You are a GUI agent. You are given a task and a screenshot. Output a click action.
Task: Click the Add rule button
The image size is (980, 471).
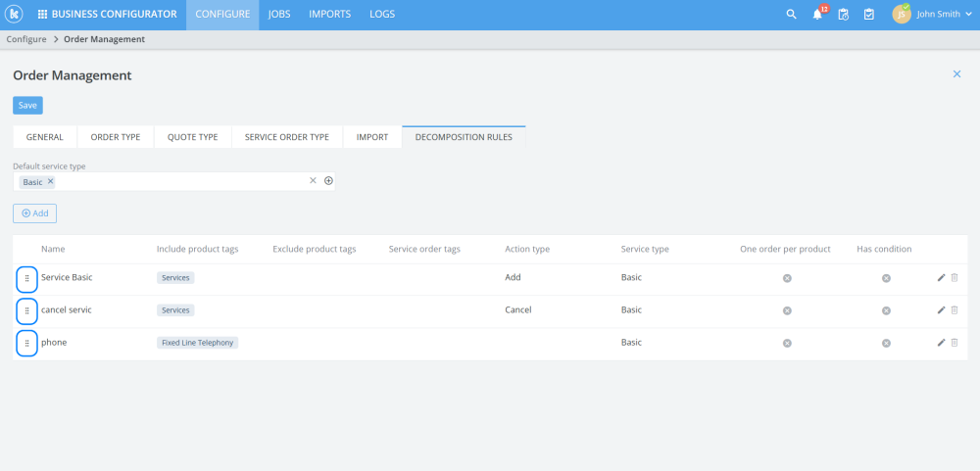(35, 213)
